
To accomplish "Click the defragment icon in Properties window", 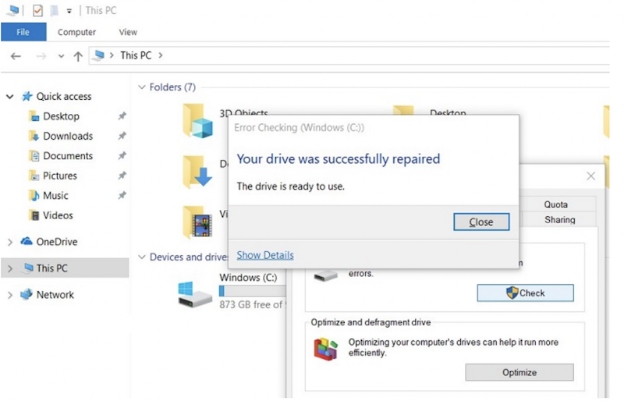I will (326, 349).
